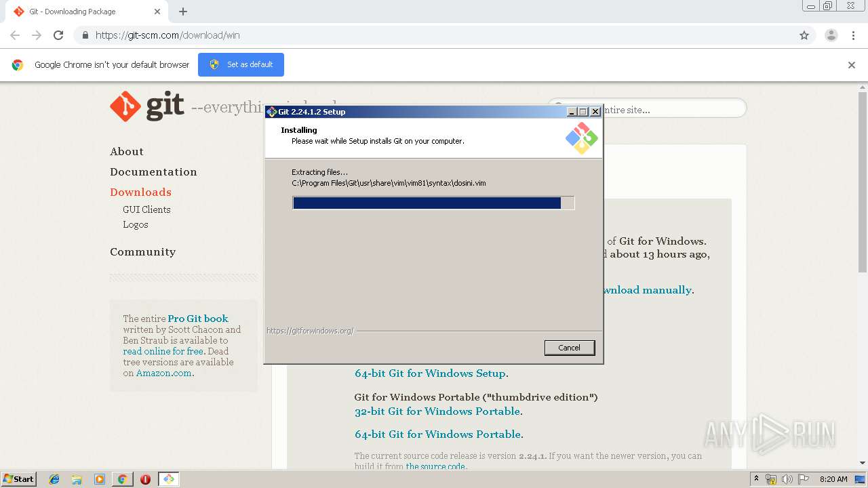Open the source code link
868x488 pixels.
tap(435, 466)
